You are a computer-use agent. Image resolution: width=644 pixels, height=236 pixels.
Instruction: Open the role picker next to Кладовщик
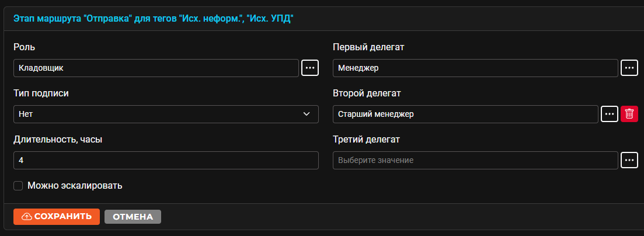pos(310,68)
